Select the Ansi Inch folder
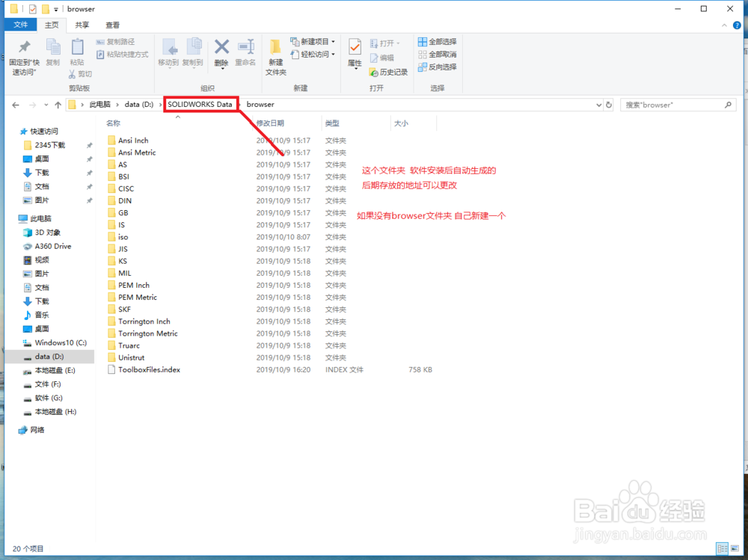The image size is (748, 560). click(133, 141)
